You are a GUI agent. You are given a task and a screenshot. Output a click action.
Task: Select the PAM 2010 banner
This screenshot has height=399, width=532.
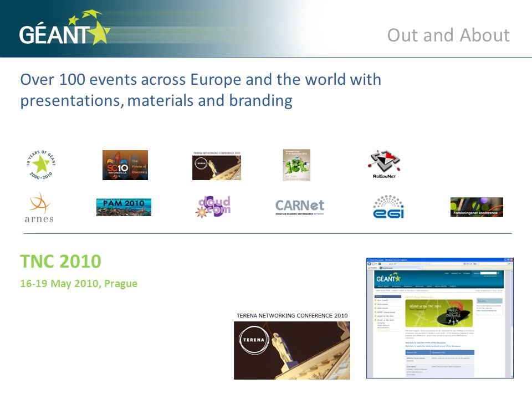point(124,207)
